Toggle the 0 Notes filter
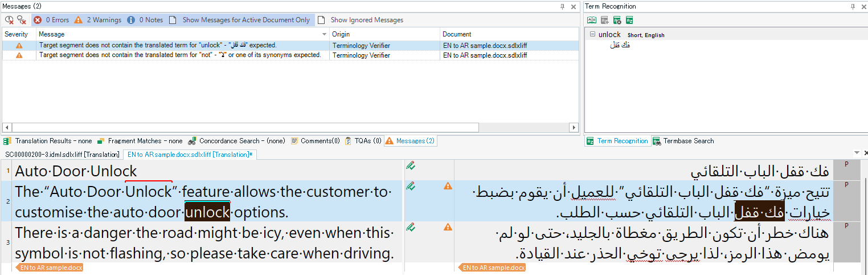Screen dimensions: 868x275 click(145, 20)
